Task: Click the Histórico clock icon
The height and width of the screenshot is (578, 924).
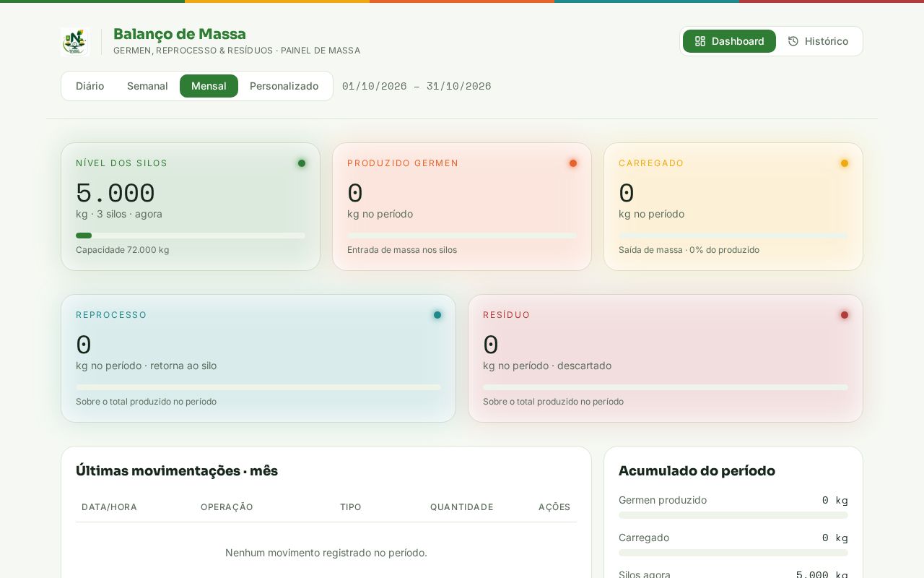Action: [x=793, y=41]
